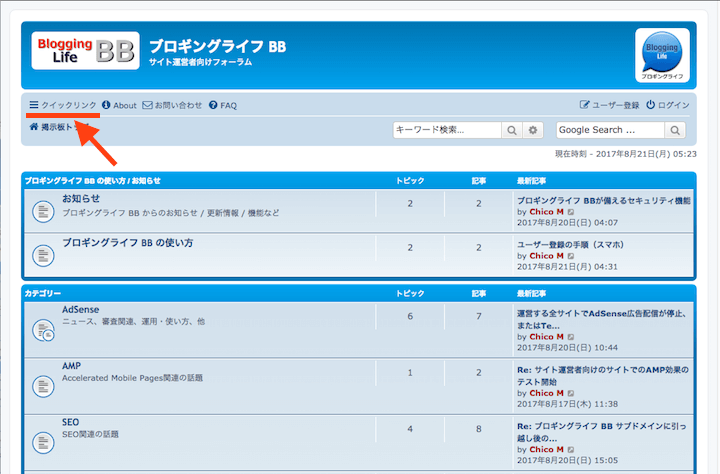Open latest post Re: ブロギングライフ BB サブドメイン
Image resolution: width=720 pixels, height=474 pixels.
602,432
